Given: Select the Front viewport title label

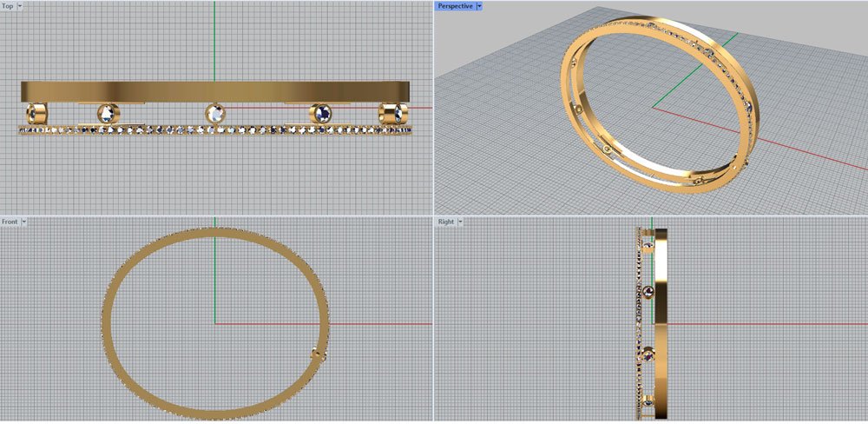Looking at the screenshot, I should click(10, 222).
